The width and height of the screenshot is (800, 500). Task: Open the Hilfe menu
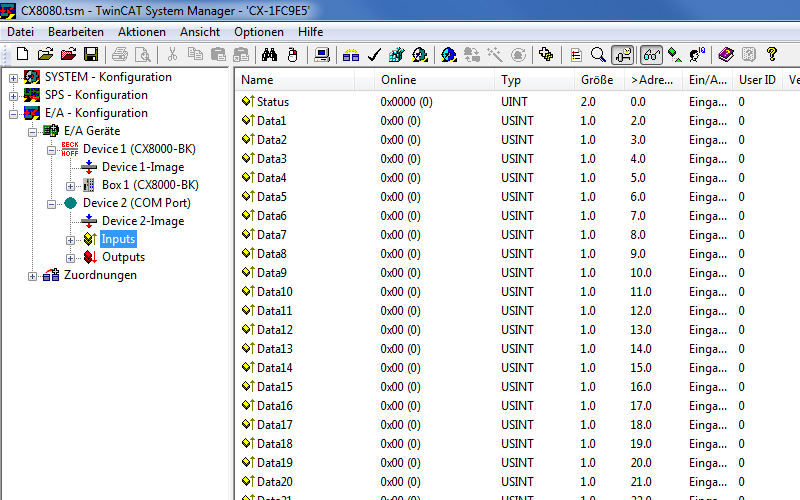pos(310,32)
